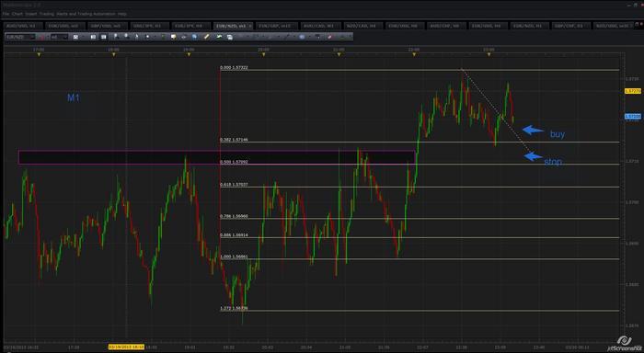Image resolution: width=644 pixels, height=353 pixels.
Task: Select the 0.886 Fibonacci level label
Action: 234,234
